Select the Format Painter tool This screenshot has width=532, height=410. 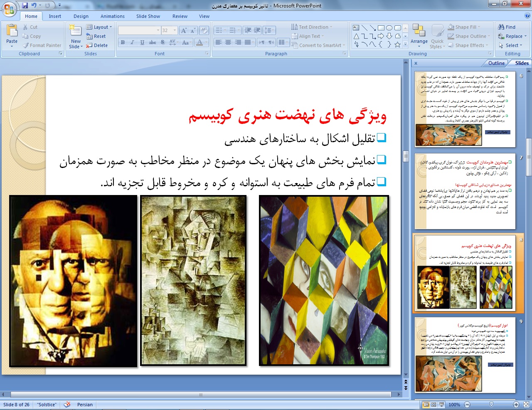(42, 45)
